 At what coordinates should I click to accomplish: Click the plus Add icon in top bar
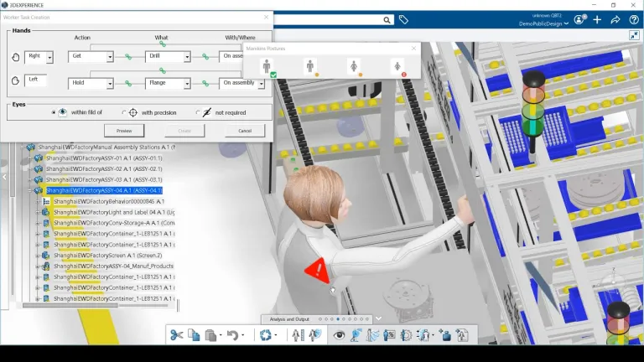click(x=597, y=19)
